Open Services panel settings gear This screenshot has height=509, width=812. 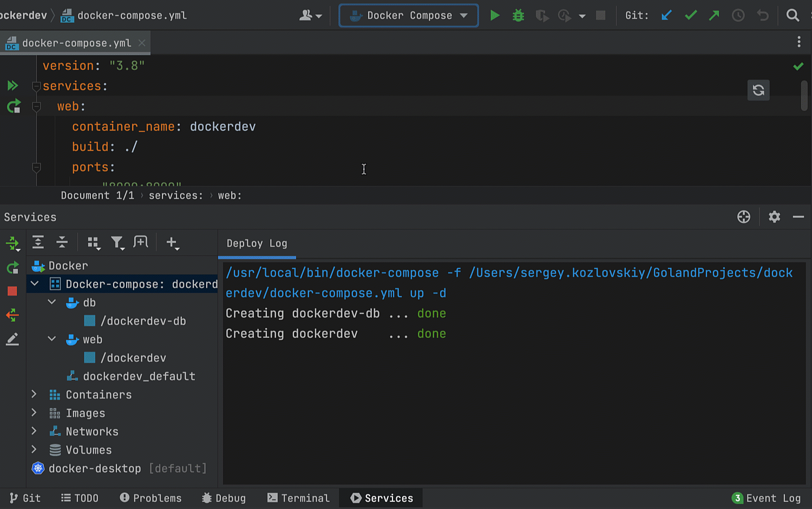point(775,217)
